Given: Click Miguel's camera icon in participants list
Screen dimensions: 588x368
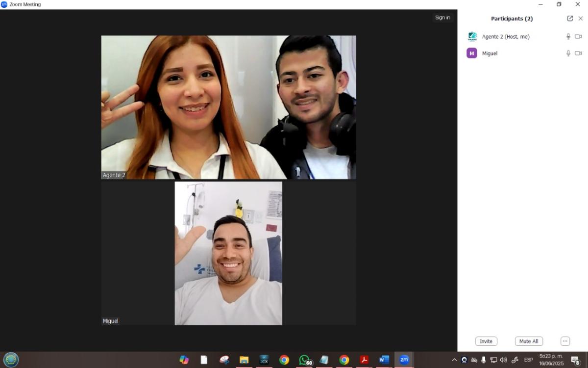Looking at the screenshot, I should (578, 53).
